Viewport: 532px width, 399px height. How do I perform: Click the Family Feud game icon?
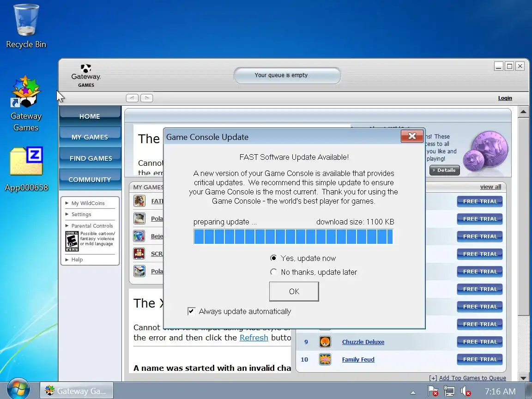tap(325, 359)
